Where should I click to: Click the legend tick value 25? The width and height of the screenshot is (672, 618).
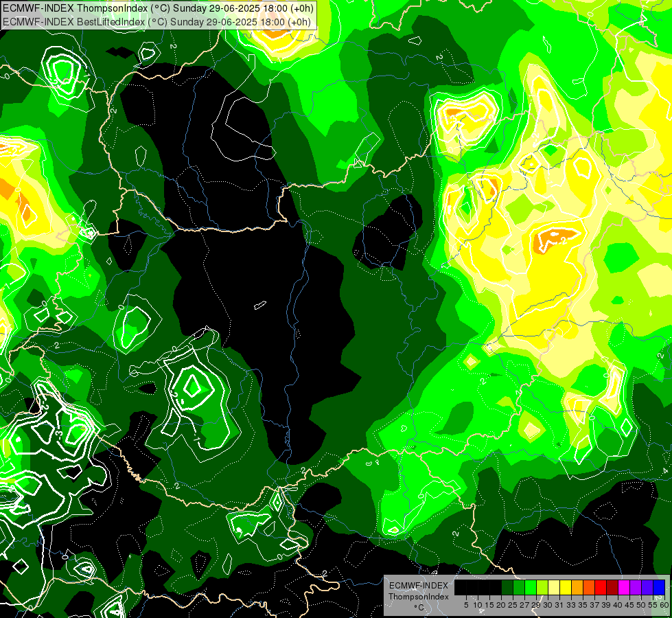point(513,605)
